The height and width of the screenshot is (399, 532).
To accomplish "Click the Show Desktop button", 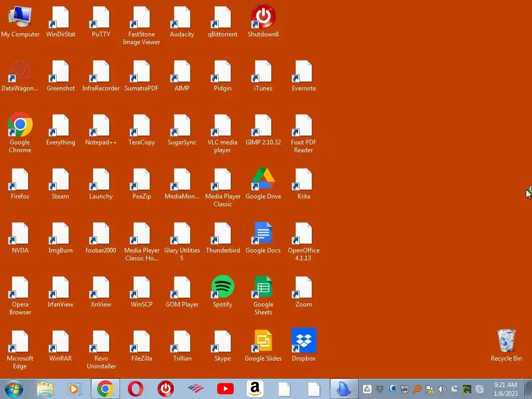I will point(528,389).
